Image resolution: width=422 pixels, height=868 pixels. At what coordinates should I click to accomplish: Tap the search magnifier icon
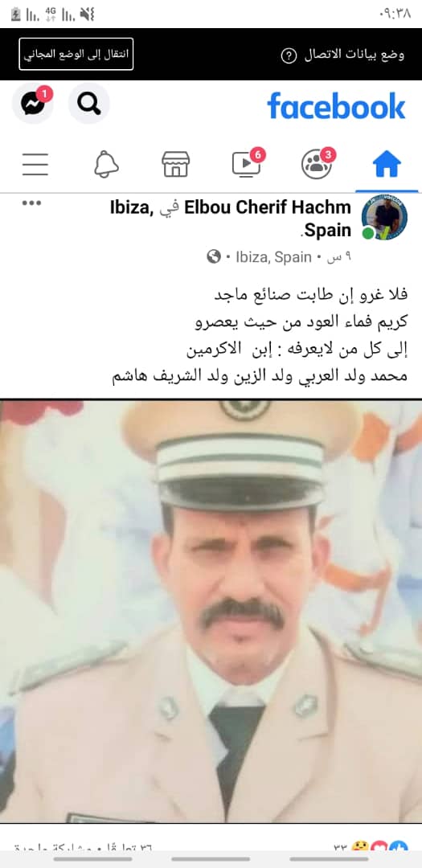tap(88, 104)
